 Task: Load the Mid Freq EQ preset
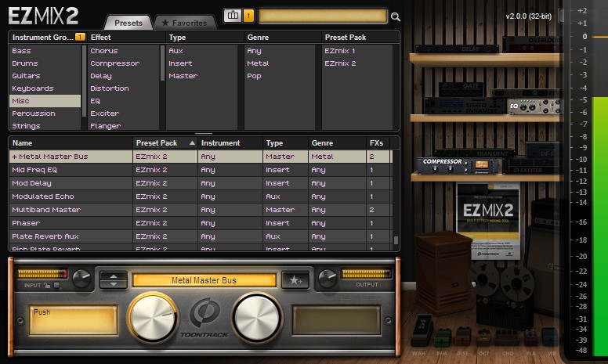200,170
